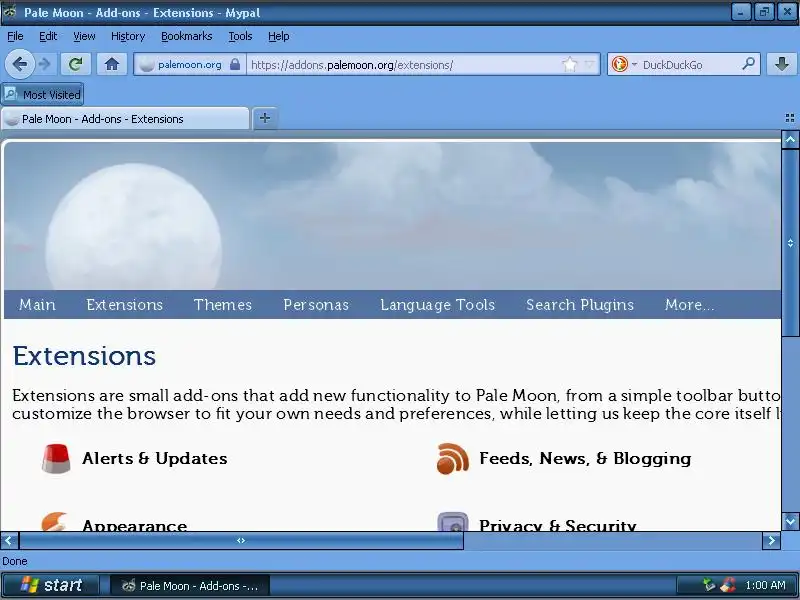
Task: Click the horizontal scrollbar left arrow
Action: [x=9, y=540]
